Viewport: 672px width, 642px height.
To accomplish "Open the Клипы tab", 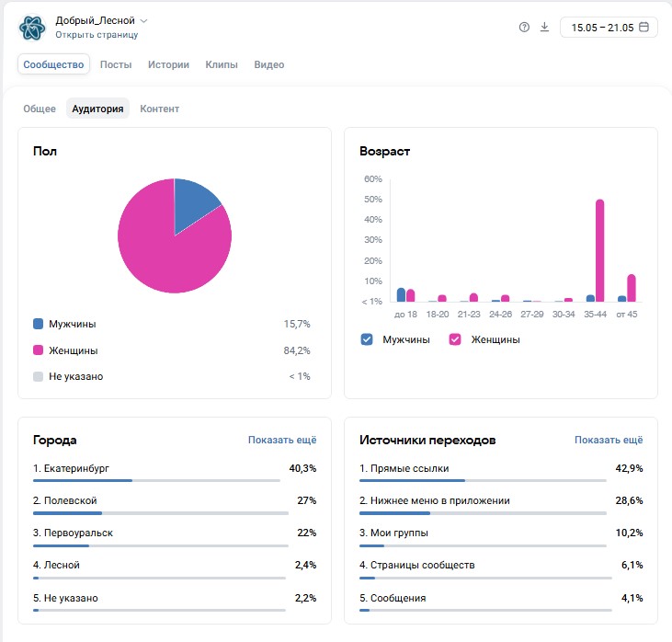I will [x=222, y=64].
